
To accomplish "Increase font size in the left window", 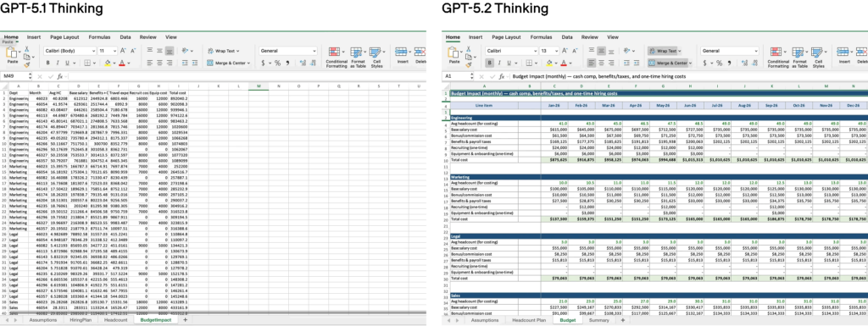I will (x=123, y=50).
